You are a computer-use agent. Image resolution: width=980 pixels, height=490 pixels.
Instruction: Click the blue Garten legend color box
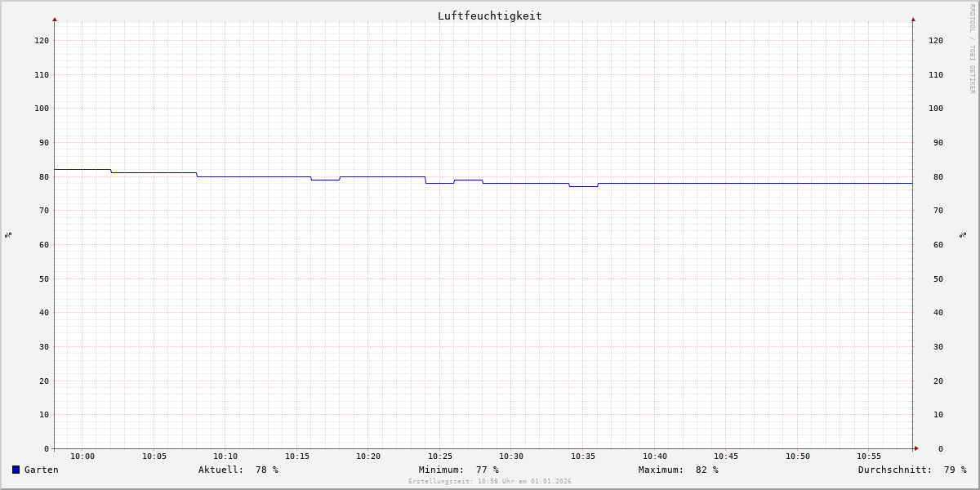pyautogui.click(x=16, y=470)
